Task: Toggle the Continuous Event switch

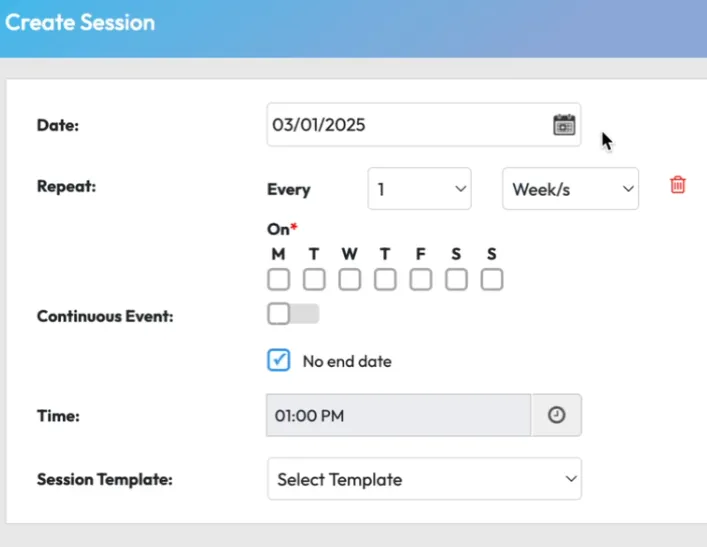Action: pyautogui.click(x=292, y=314)
